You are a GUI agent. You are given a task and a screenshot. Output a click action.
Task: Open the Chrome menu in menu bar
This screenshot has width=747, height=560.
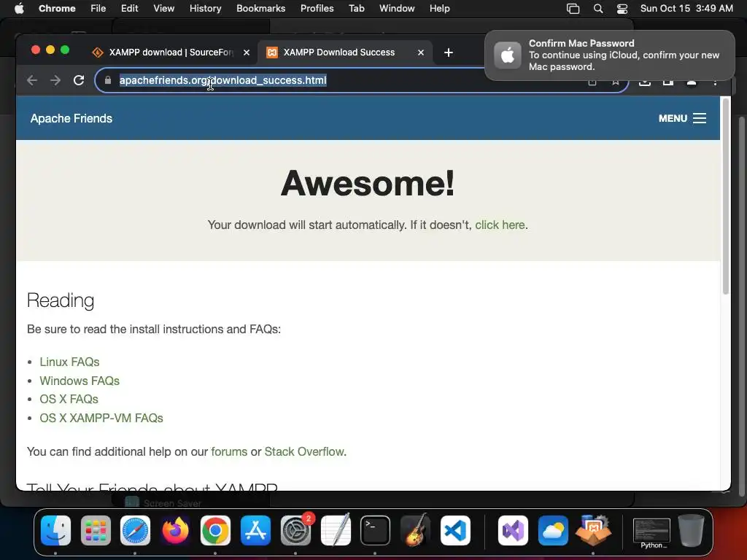[x=57, y=8]
